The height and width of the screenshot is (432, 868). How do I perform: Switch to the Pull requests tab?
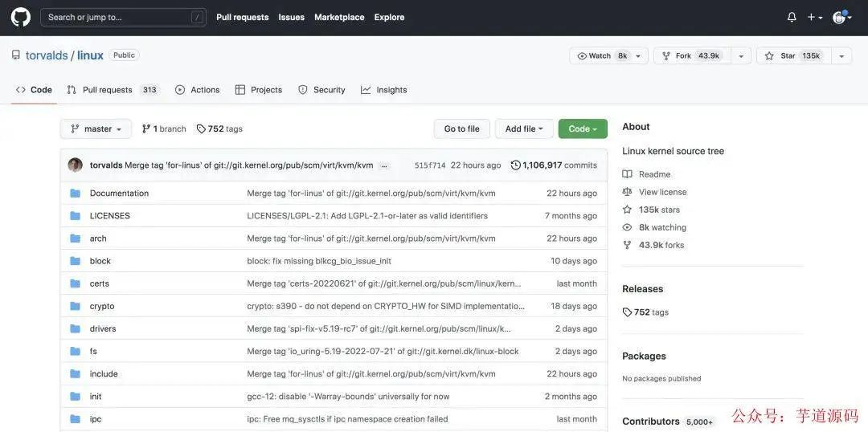click(113, 90)
